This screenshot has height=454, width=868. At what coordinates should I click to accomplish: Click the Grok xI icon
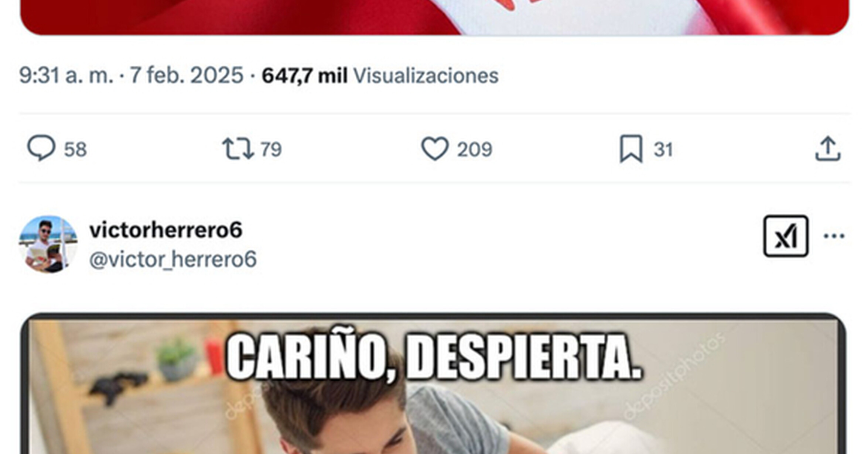[786, 236]
